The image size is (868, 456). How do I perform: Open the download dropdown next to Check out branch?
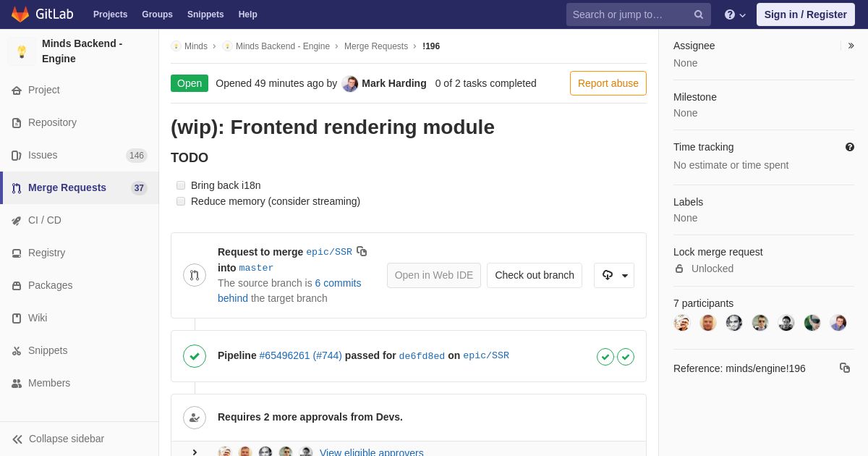(x=614, y=275)
